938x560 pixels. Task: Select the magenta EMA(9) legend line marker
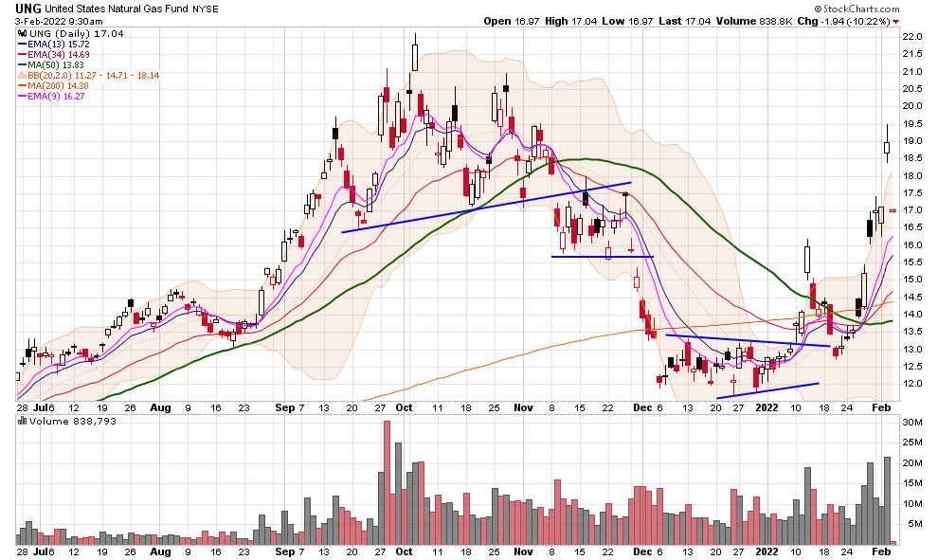(23, 97)
